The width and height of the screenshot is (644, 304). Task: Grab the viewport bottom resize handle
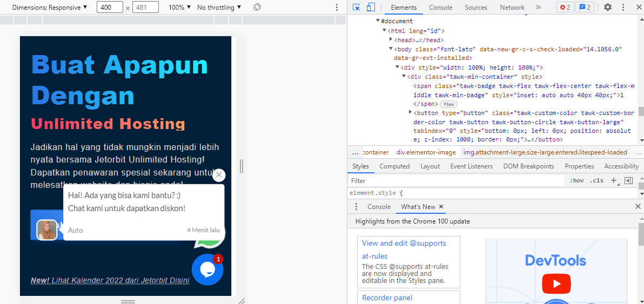tap(128, 301)
